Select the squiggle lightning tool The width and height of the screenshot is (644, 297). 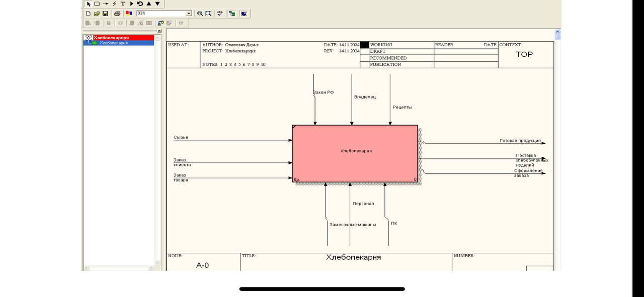pos(114,4)
